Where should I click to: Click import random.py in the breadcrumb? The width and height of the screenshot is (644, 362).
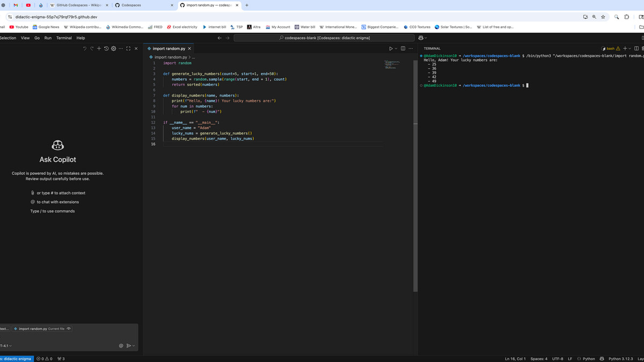[170, 57]
